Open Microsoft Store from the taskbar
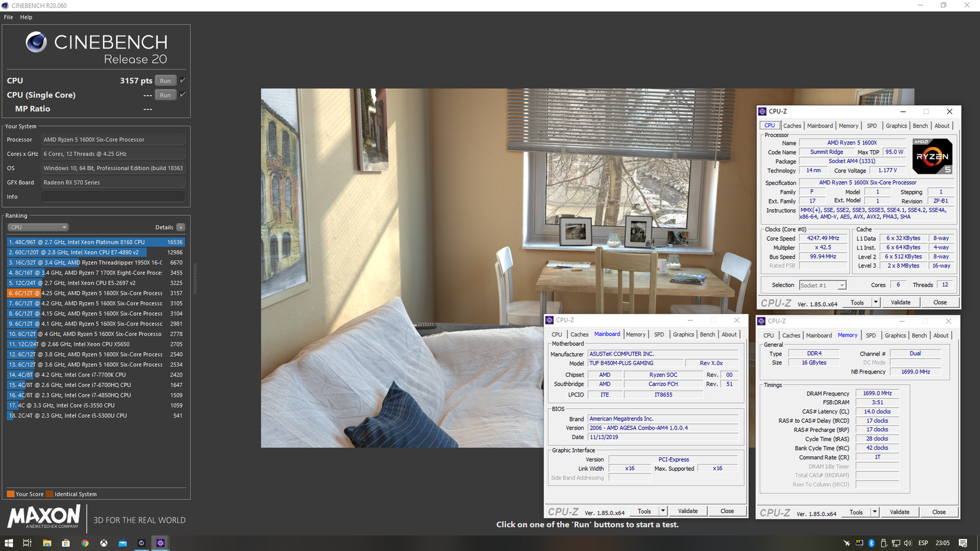 tap(66, 543)
